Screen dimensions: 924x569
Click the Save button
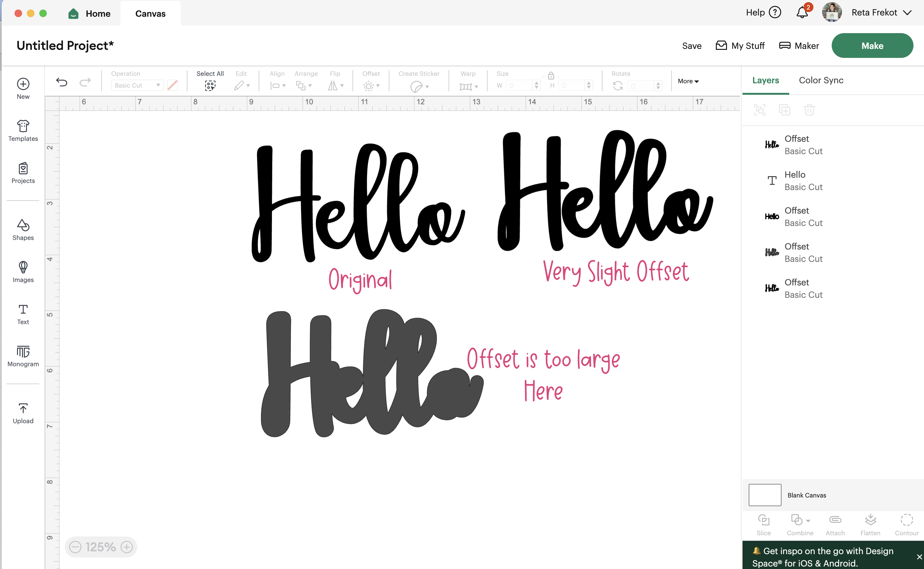click(692, 46)
